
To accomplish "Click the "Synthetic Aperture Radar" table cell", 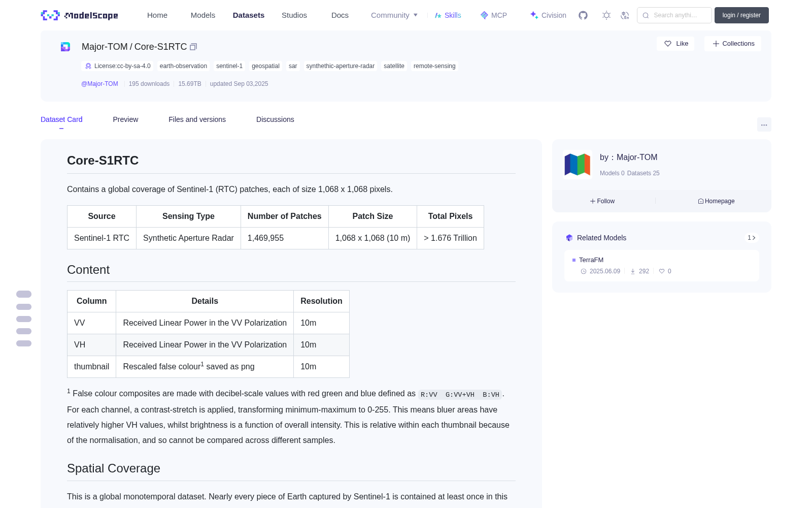I will 188,238.
